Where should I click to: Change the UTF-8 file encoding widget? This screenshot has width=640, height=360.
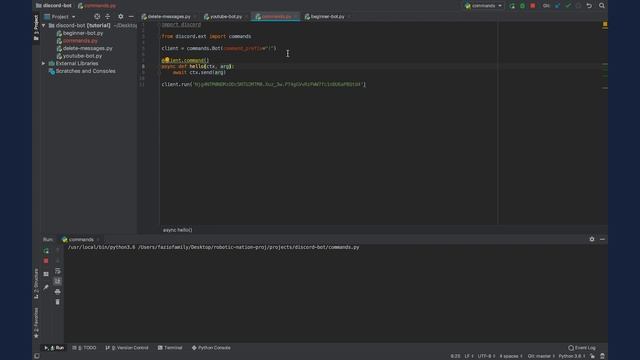pos(486,356)
